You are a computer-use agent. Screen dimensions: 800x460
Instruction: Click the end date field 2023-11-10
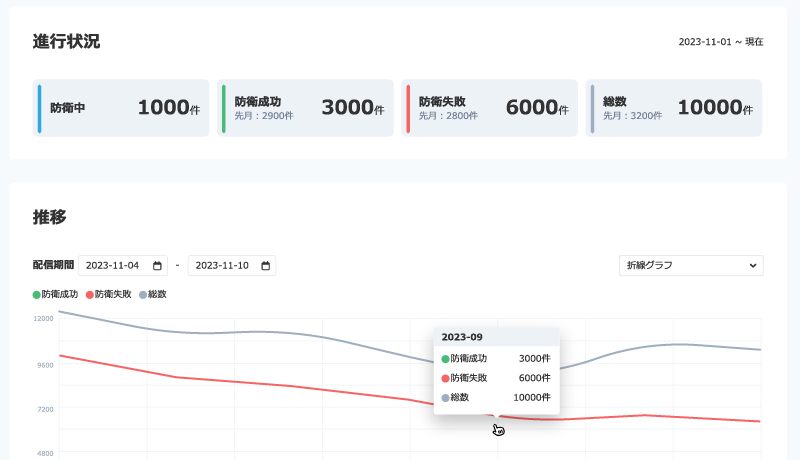pos(232,265)
